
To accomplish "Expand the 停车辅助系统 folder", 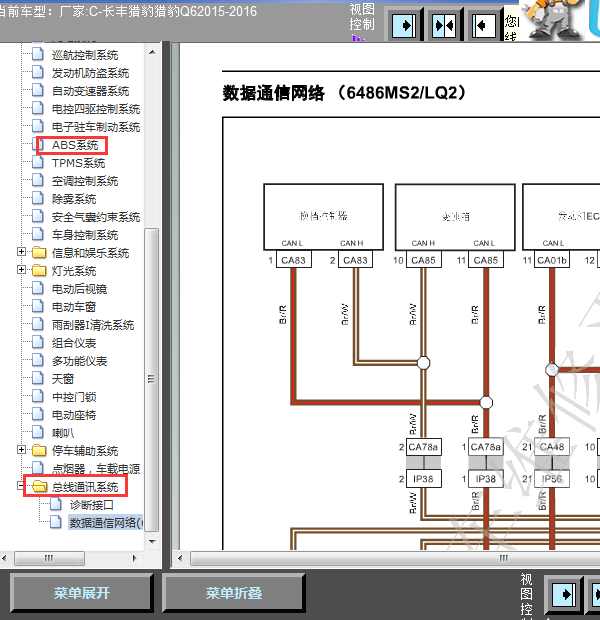I will coord(22,450).
